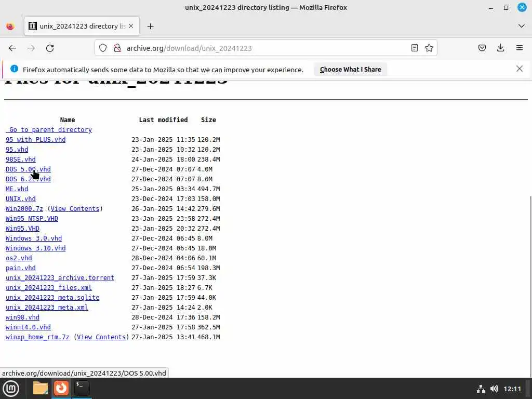This screenshot has width=532, height=399.
Task: Open the network connections tray icon
Action: click(x=481, y=389)
